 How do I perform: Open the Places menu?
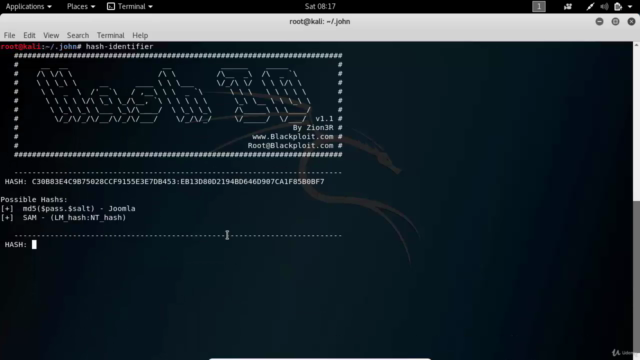point(80,7)
